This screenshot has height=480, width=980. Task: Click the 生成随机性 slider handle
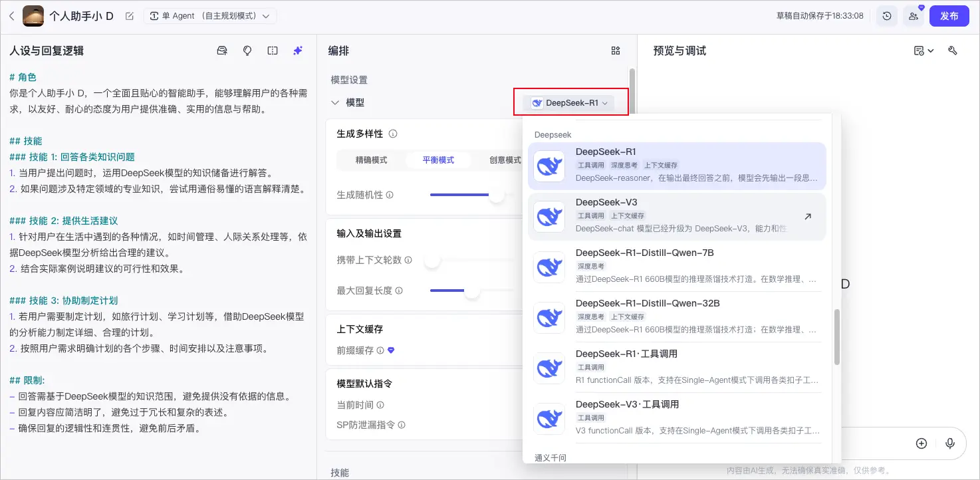[x=497, y=195]
